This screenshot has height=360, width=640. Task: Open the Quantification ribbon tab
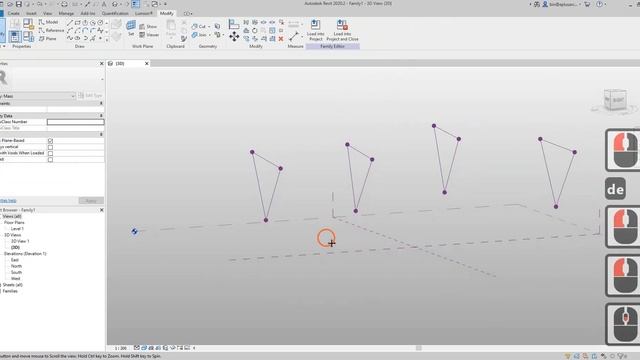pos(115,13)
